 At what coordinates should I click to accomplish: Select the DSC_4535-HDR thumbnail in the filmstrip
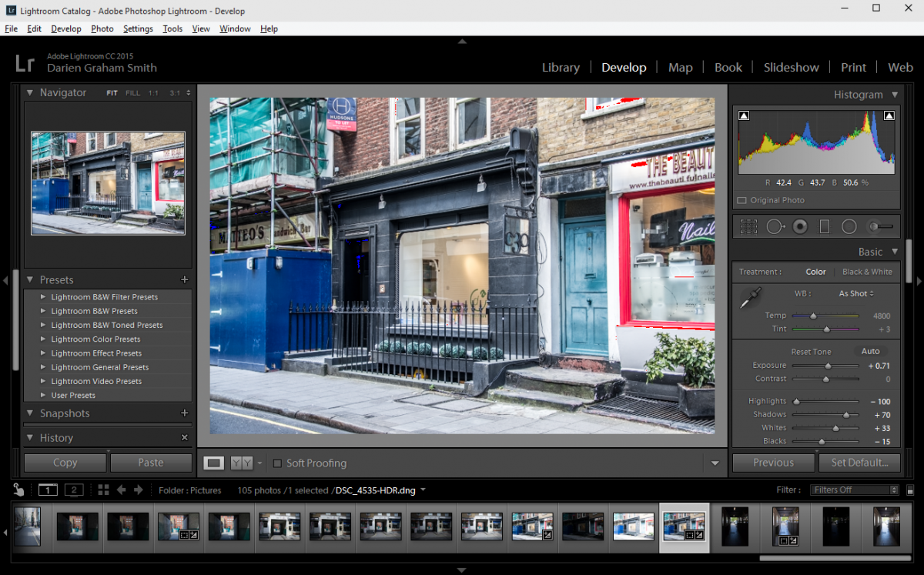pyautogui.click(x=684, y=526)
